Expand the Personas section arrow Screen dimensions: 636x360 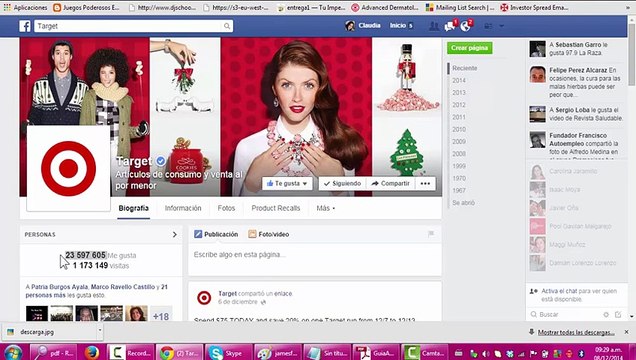tap(175, 234)
